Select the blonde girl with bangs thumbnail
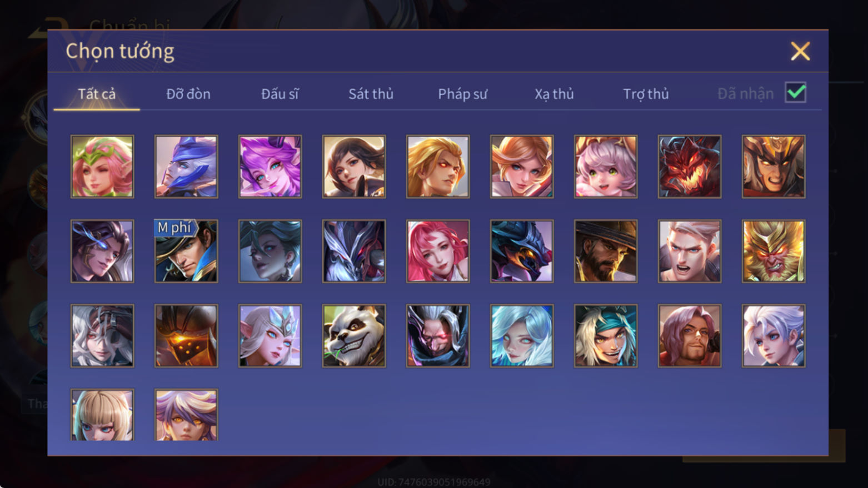Image resolution: width=868 pixels, height=488 pixels. coord(102,414)
